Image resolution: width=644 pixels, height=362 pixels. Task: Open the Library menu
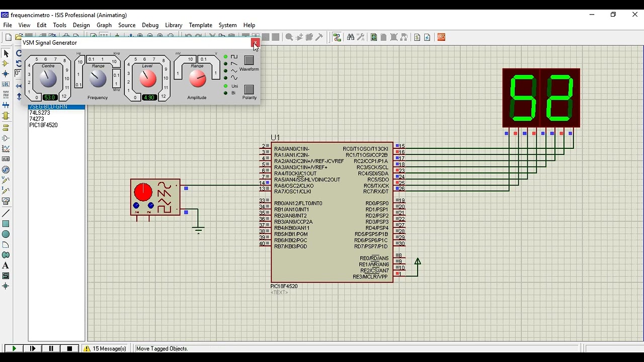(174, 25)
